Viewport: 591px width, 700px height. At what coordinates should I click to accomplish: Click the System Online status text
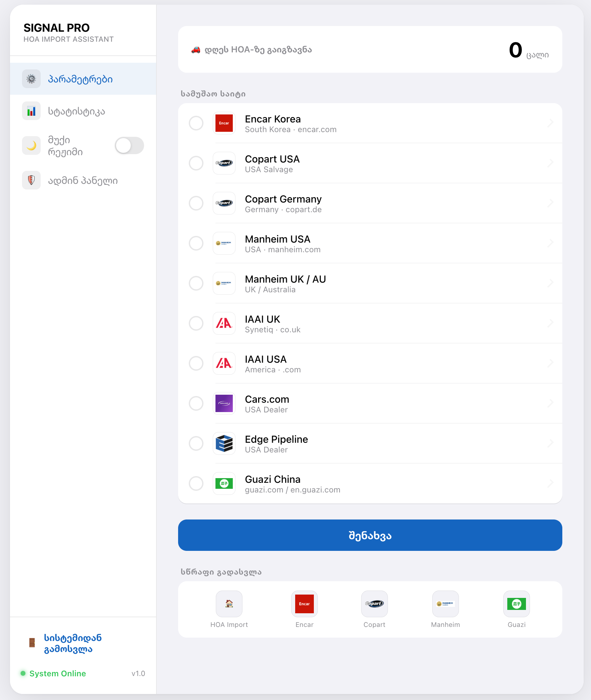coord(58,674)
